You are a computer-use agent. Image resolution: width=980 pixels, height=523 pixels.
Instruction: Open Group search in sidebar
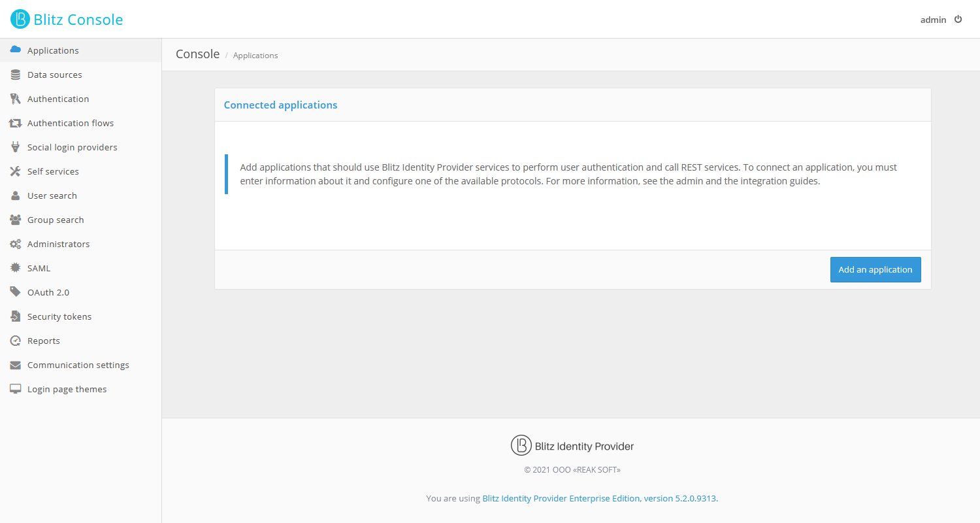tap(81, 220)
